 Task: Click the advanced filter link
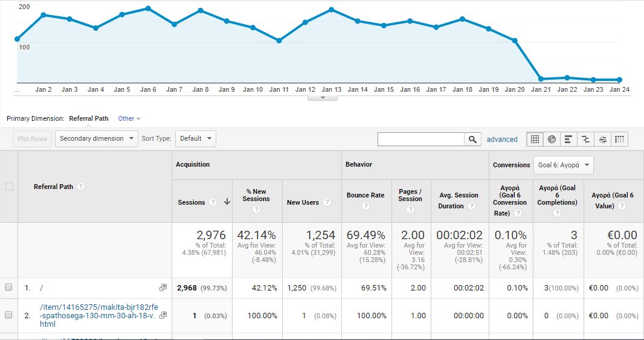pos(502,140)
